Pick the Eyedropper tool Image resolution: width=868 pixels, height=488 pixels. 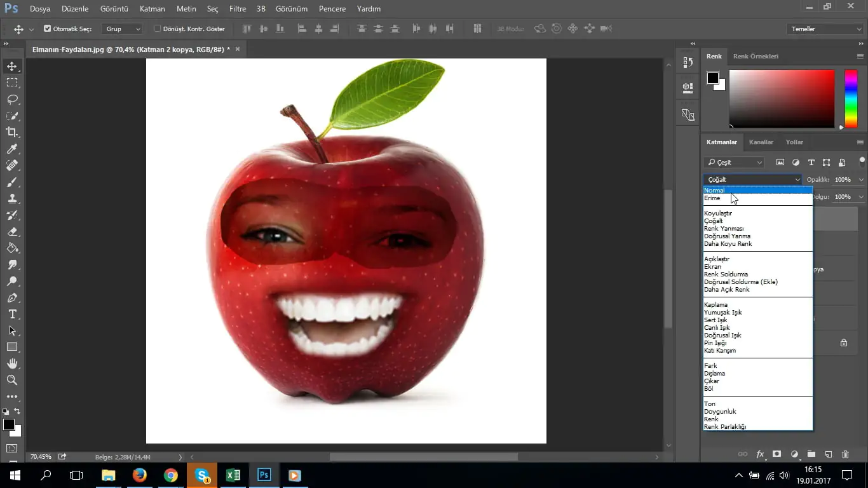point(12,149)
